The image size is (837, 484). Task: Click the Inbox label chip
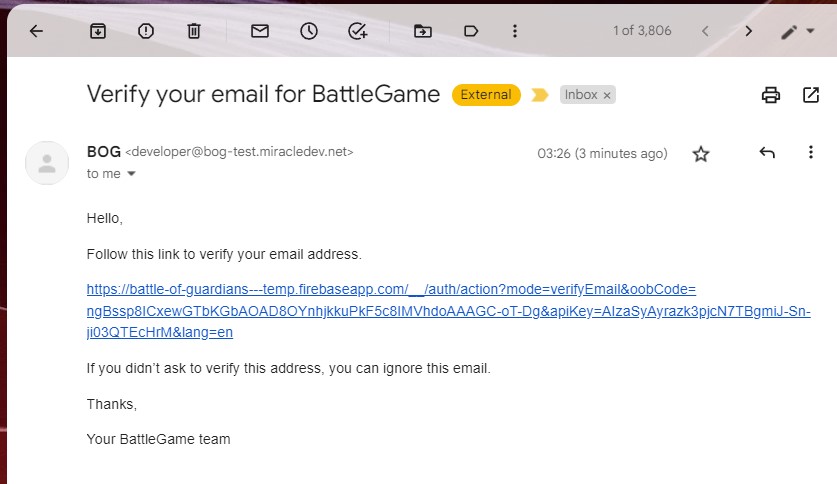tap(581, 95)
